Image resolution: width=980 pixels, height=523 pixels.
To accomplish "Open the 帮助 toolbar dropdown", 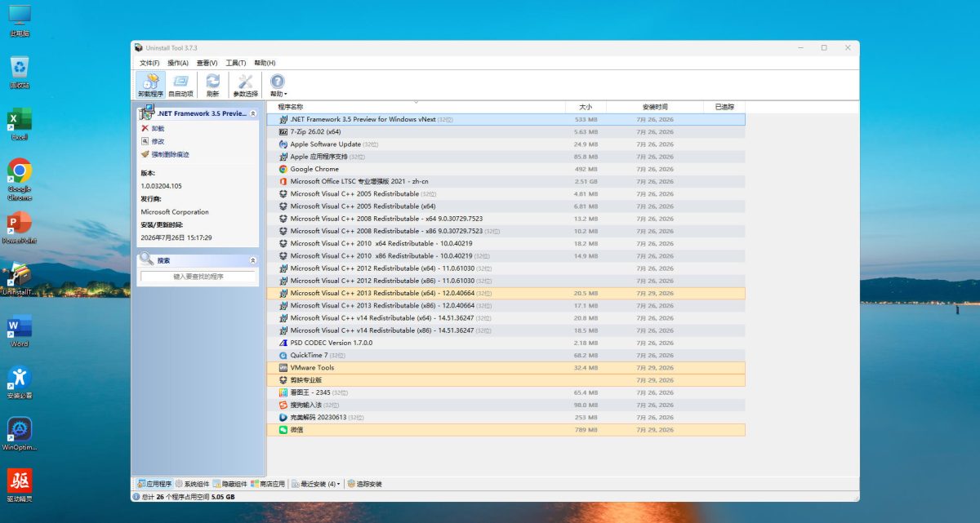I will [278, 85].
